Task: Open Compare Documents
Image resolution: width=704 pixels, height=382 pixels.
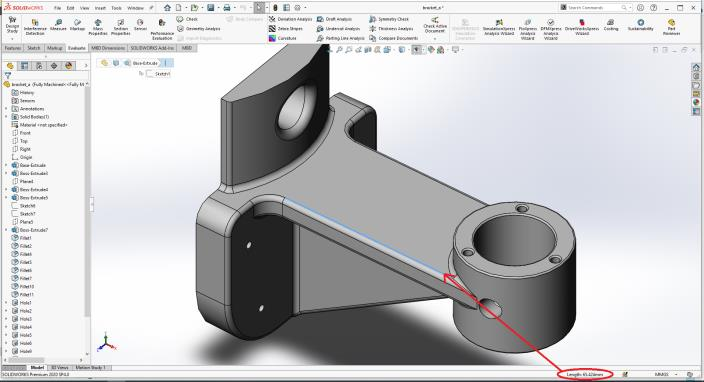Action: (x=393, y=38)
